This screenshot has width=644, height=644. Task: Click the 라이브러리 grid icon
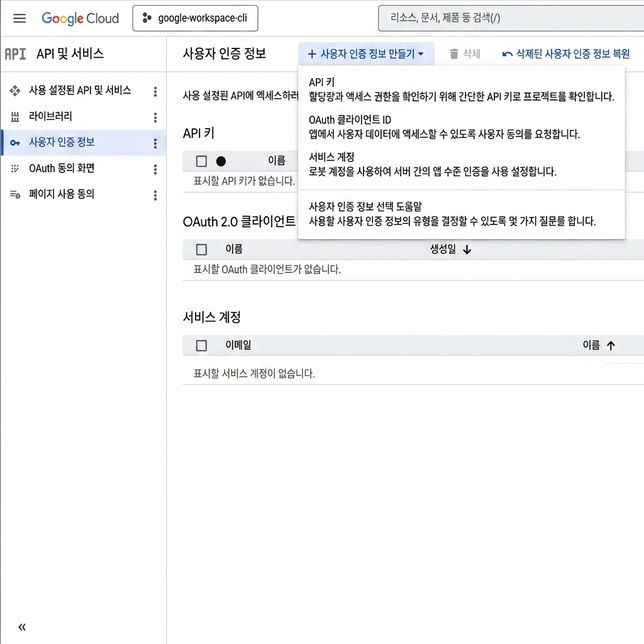click(15, 117)
